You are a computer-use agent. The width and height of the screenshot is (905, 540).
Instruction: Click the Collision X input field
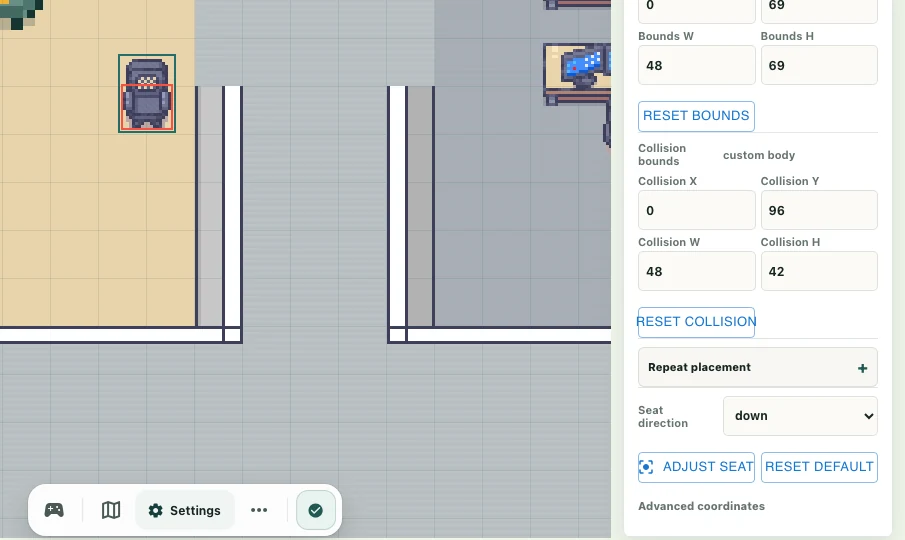coord(697,210)
